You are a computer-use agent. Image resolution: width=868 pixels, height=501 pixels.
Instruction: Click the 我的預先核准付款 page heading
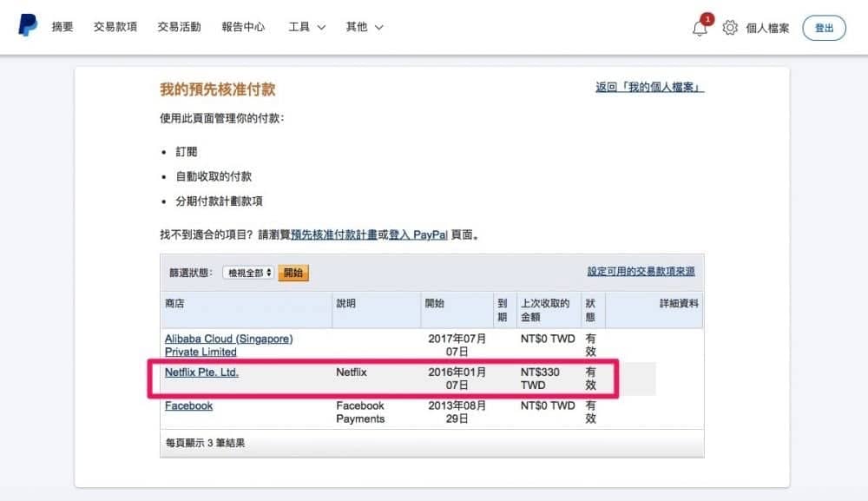pos(218,89)
